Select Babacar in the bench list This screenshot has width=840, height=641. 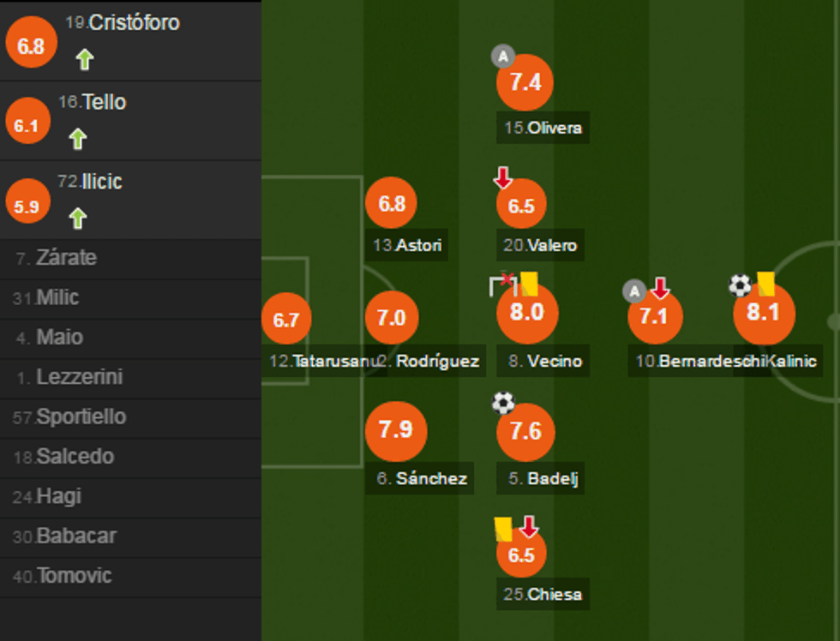pyautogui.click(x=76, y=536)
